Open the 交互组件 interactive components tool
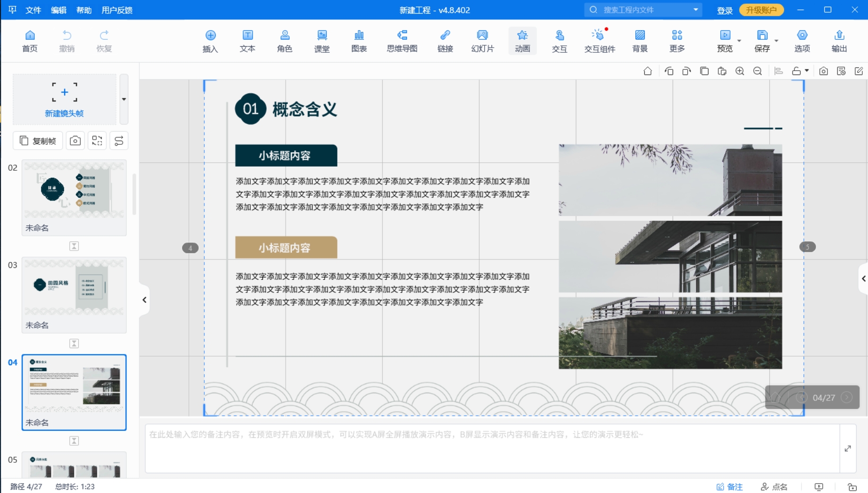The width and height of the screenshot is (868, 493). click(599, 41)
